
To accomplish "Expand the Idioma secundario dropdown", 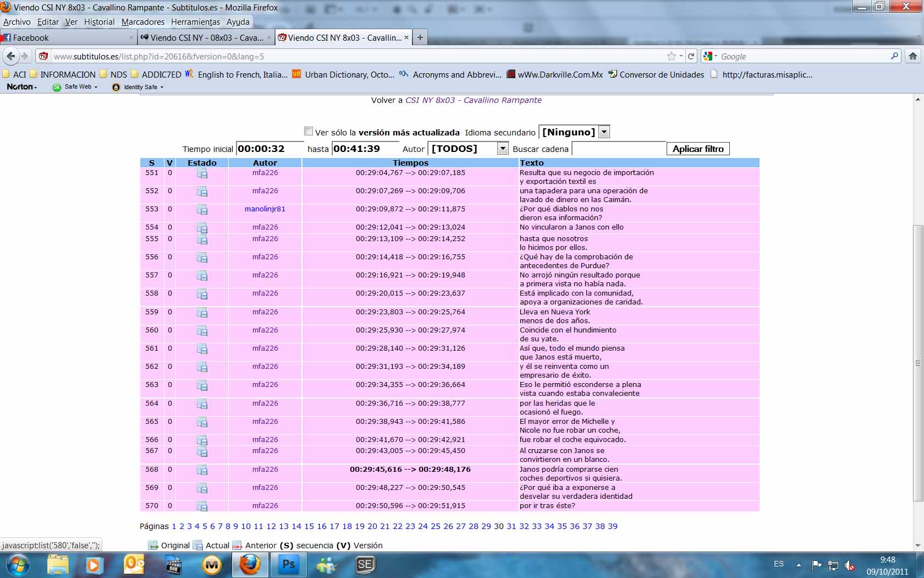I will tap(604, 132).
